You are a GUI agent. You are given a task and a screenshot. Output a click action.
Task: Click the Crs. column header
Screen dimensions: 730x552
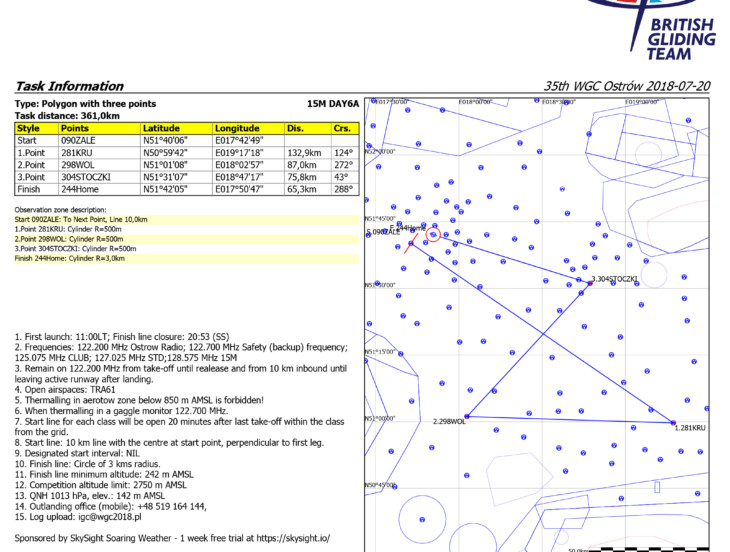[x=342, y=128]
